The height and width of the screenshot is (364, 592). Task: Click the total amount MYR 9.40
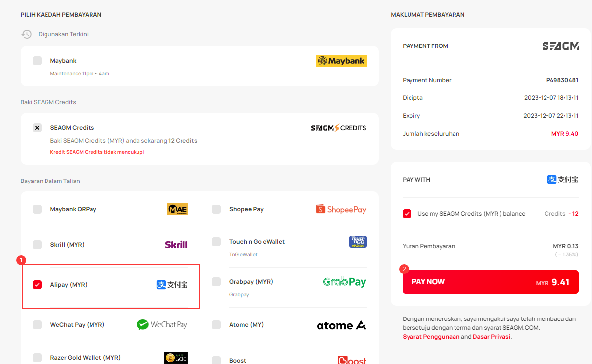(x=565, y=134)
